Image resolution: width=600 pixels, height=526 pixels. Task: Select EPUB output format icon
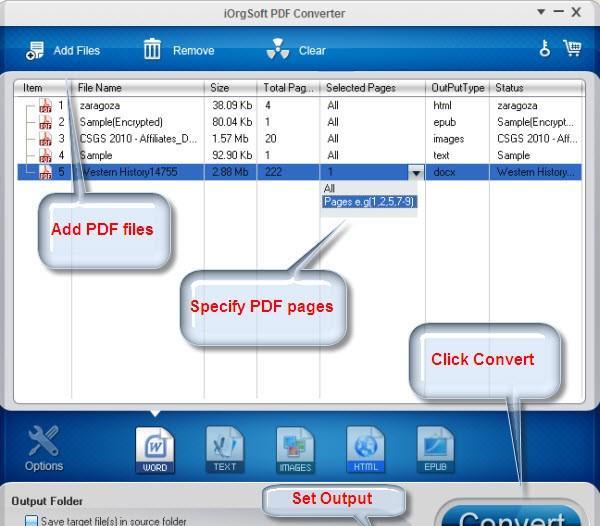[435, 450]
